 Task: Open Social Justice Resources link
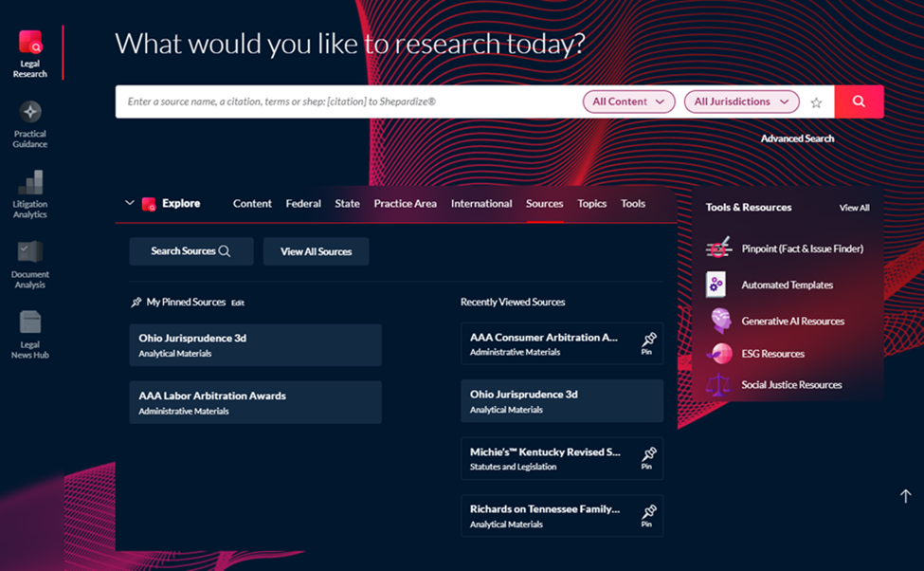coord(791,384)
